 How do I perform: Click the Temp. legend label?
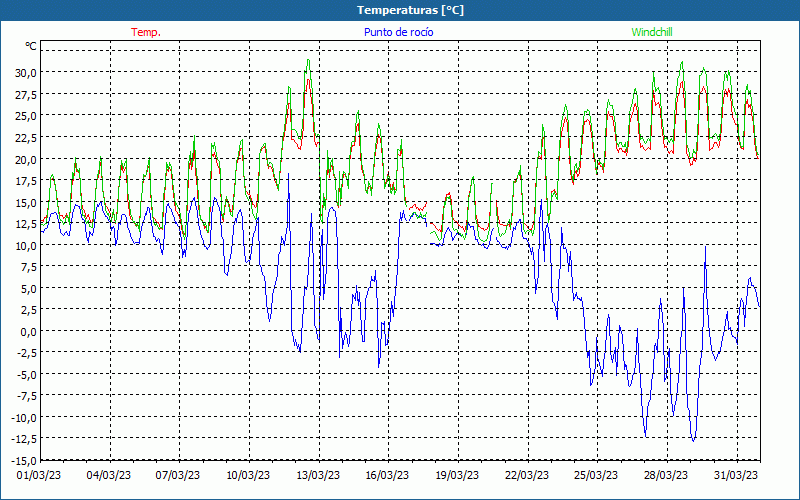[146, 32]
